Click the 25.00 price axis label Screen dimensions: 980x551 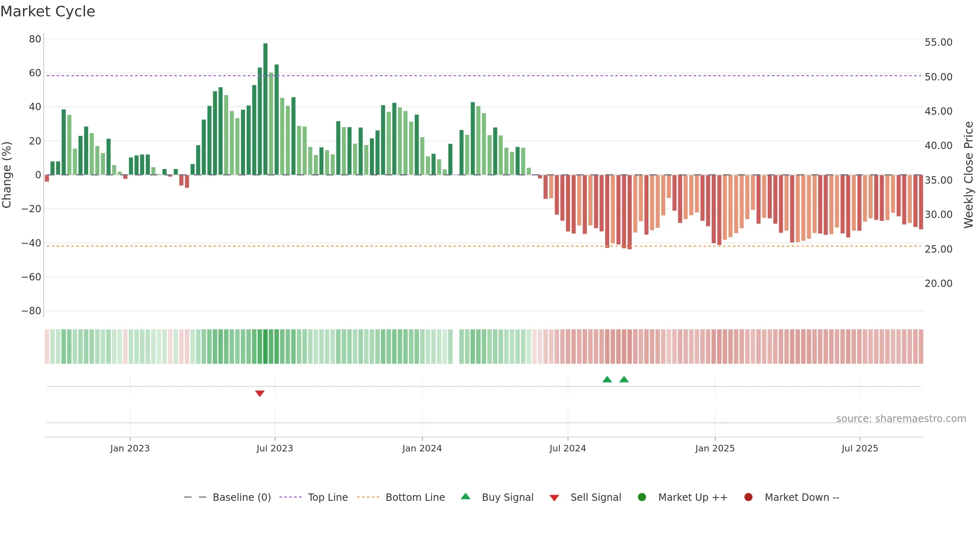click(x=938, y=249)
